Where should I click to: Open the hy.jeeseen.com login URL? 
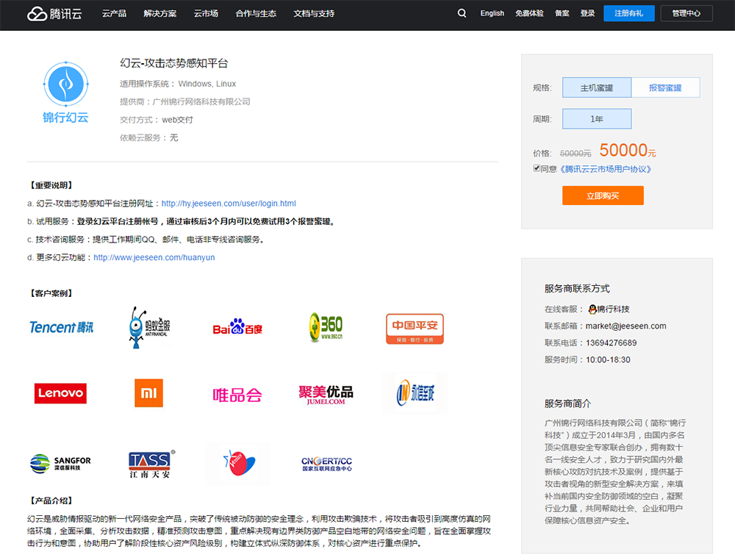pyautogui.click(x=229, y=204)
